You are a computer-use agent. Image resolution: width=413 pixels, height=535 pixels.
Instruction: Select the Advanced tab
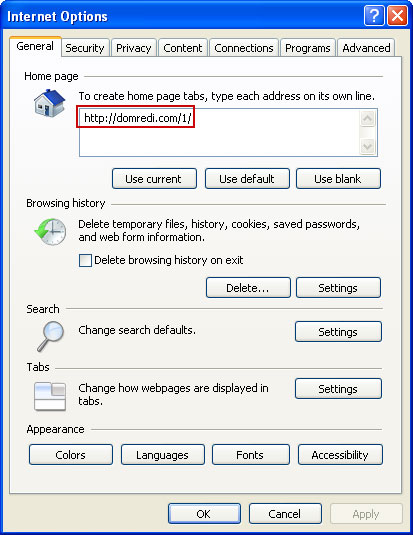pyautogui.click(x=366, y=48)
